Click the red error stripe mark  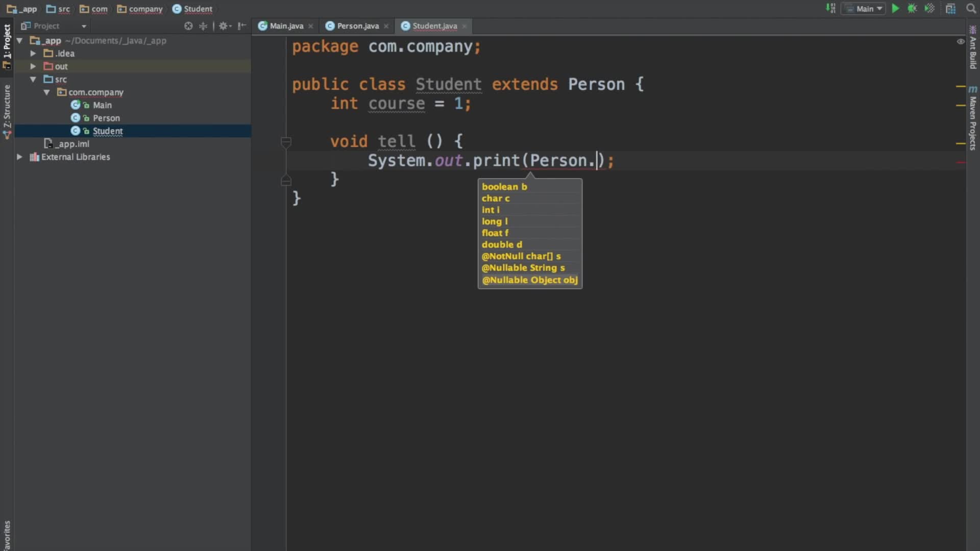click(961, 162)
